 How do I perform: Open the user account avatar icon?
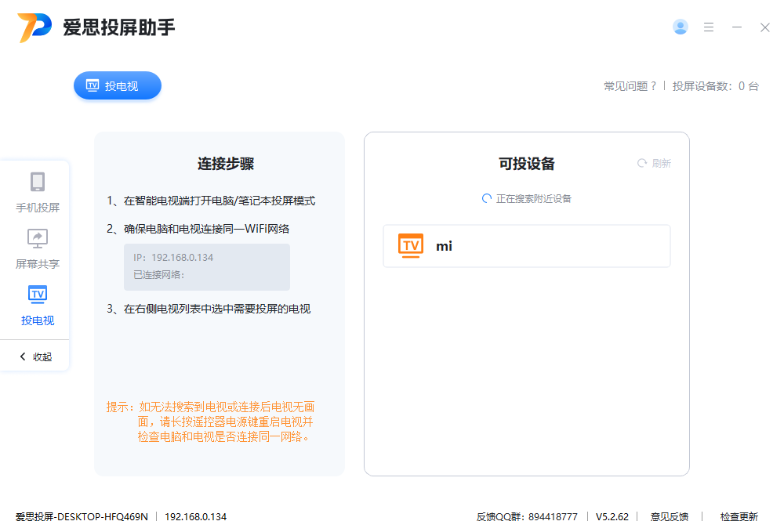tap(680, 27)
